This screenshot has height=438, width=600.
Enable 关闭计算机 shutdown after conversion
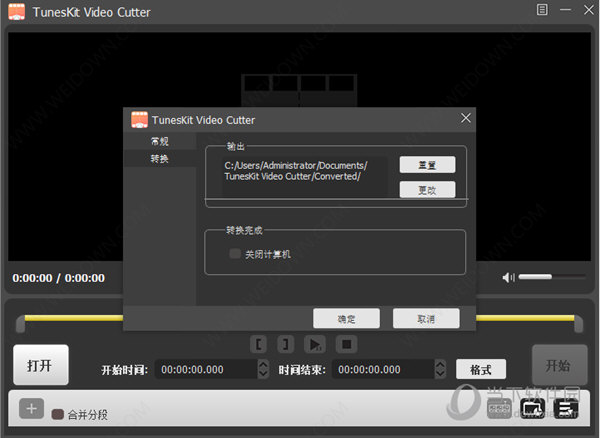coord(235,254)
